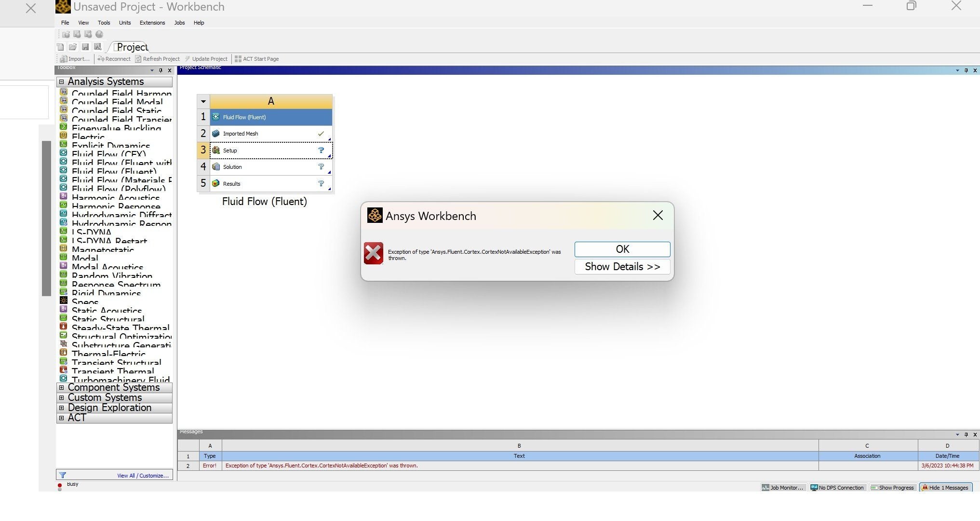Click Show Details in the error dialog
The width and height of the screenshot is (980, 521).
622,267
